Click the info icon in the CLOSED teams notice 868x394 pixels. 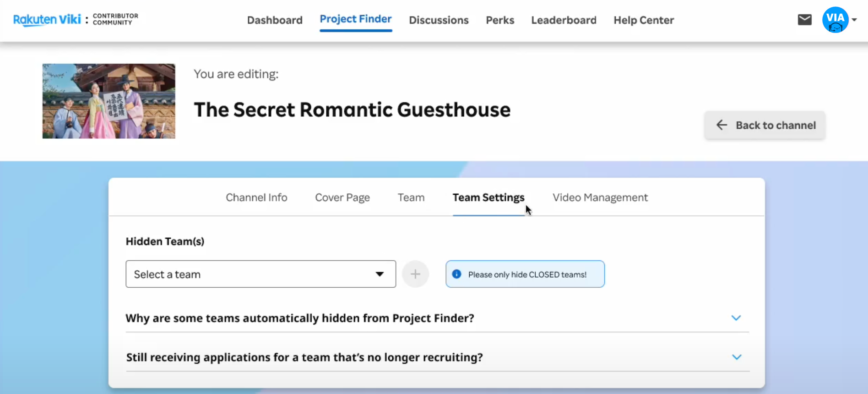point(456,274)
